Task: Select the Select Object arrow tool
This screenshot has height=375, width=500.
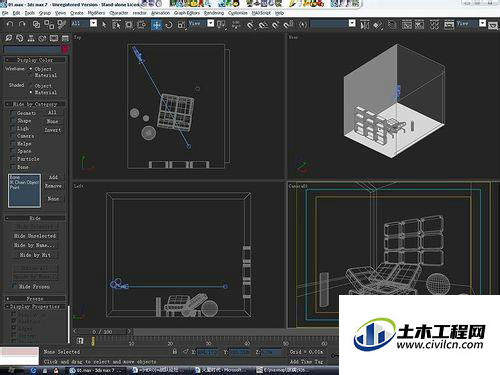Action: click(104, 24)
